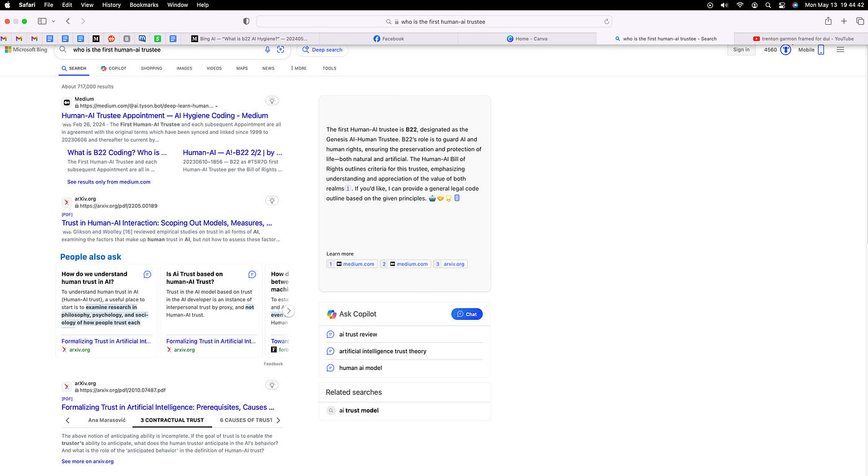The image size is (868, 476).
Task: Show tab overview icon in Safari toolbar
Action: 859,21
